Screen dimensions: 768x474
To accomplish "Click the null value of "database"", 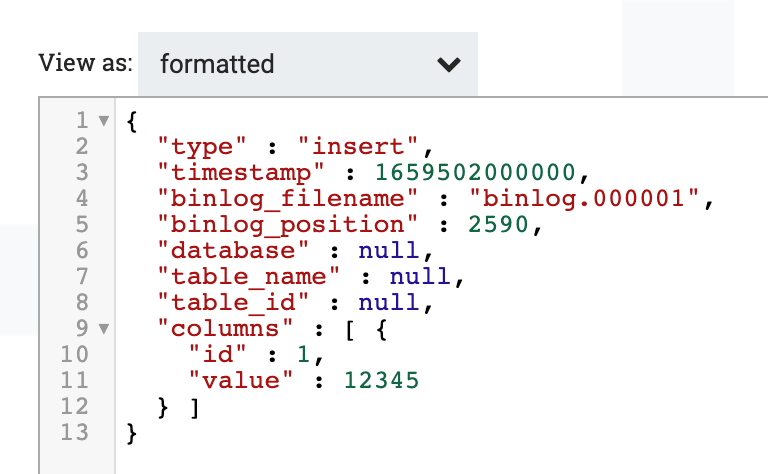I will tap(389, 250).
